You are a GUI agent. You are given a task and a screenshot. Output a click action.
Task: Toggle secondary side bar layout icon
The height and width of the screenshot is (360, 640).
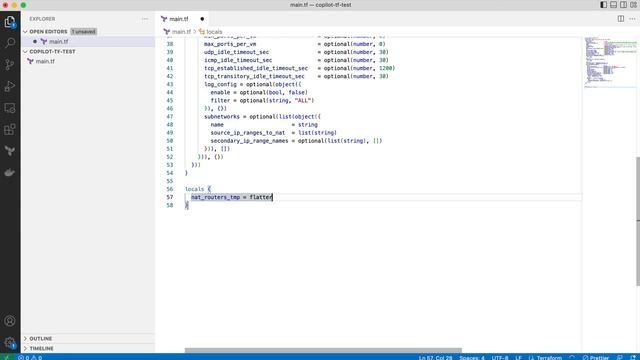pos(623,5)
